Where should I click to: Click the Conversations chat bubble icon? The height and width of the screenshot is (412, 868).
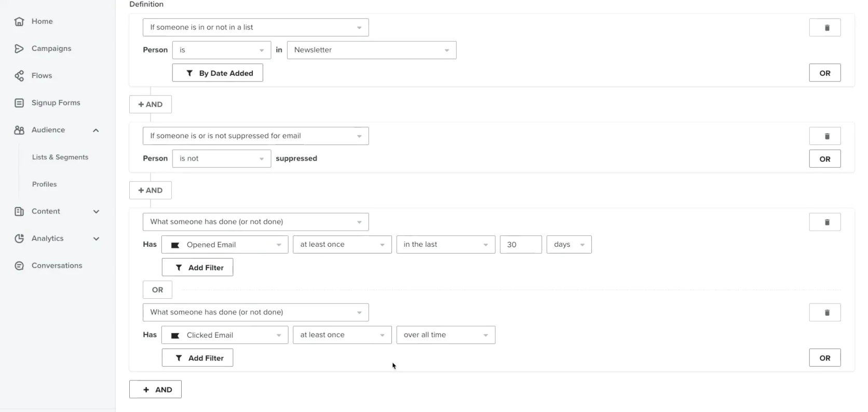coord(19,265)
